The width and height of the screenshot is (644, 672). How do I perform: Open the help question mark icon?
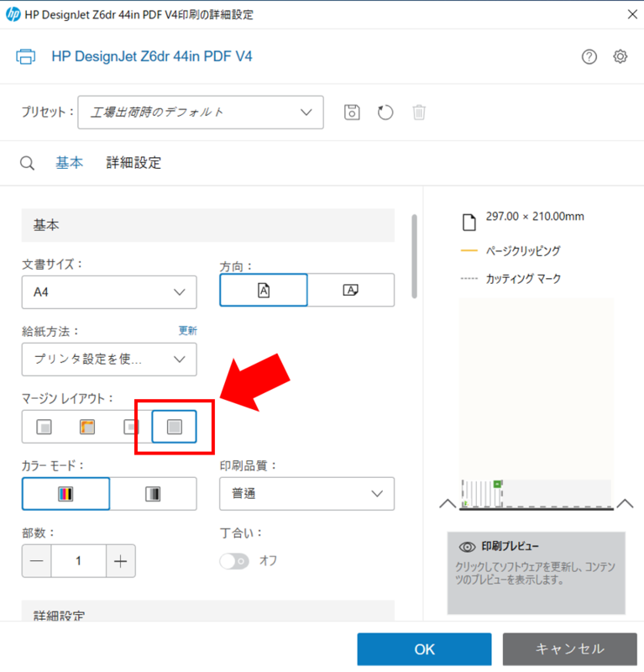click(x=589, y=56)
